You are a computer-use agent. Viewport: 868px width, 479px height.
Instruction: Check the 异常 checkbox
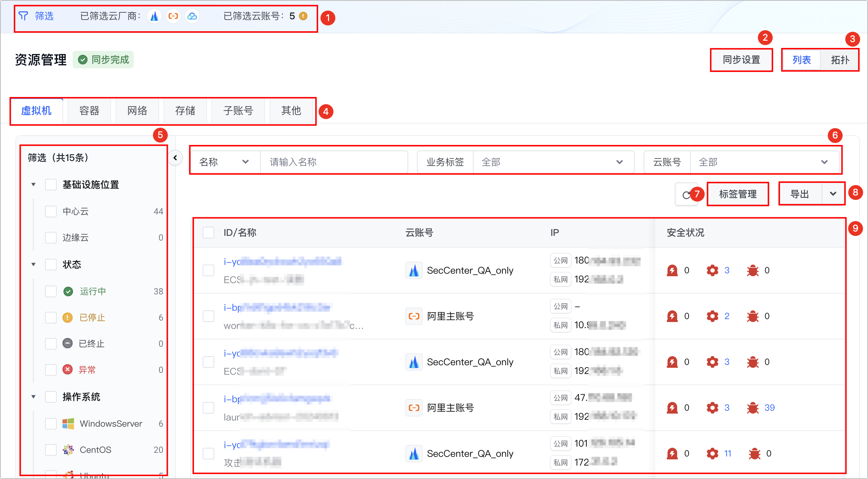(51, 370)
